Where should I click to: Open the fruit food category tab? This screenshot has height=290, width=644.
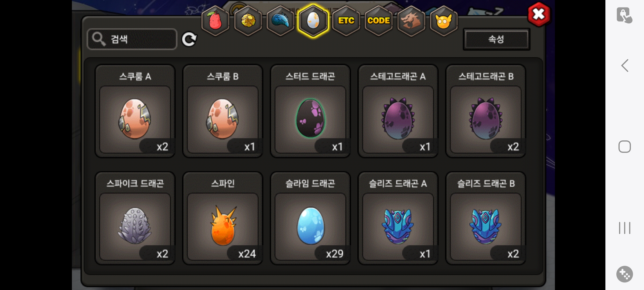pos(215,20)
